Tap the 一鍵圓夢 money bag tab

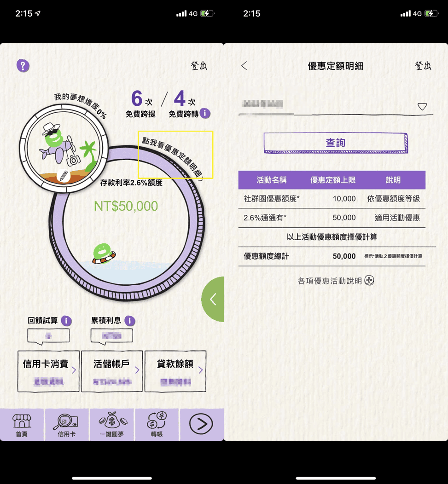point(112,425)
